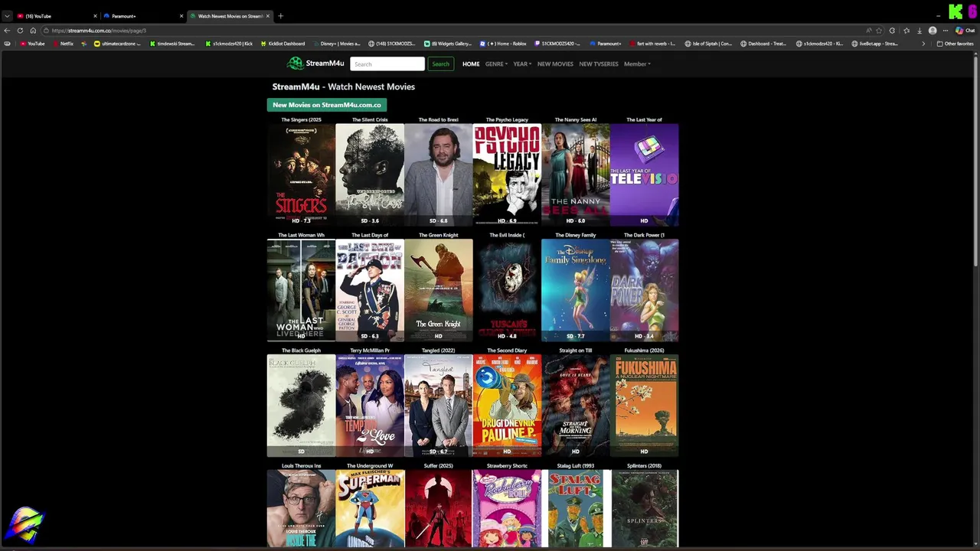This screenshot has width=980, height=551.
Task: Open the YouTube bookmark
Action: click(x=31, y=44)
